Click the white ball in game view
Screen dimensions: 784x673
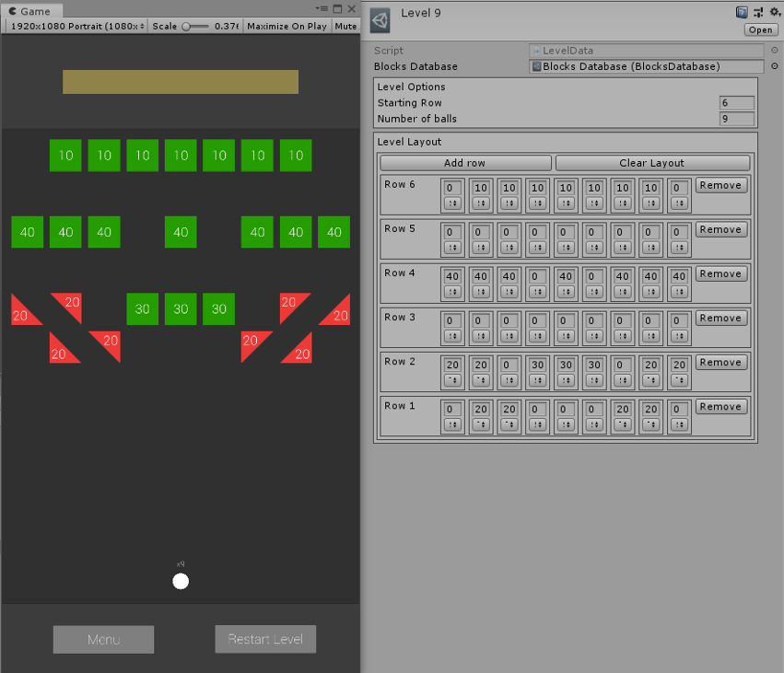click(181, 580)
